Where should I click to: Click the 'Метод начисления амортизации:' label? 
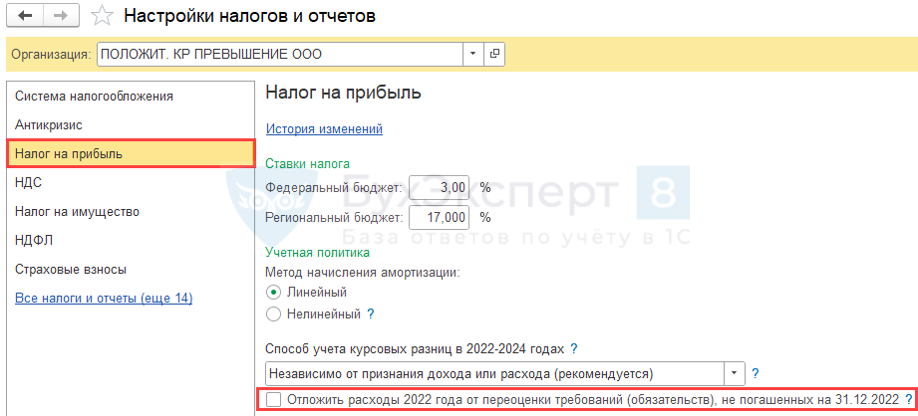(x=362, y=273)
